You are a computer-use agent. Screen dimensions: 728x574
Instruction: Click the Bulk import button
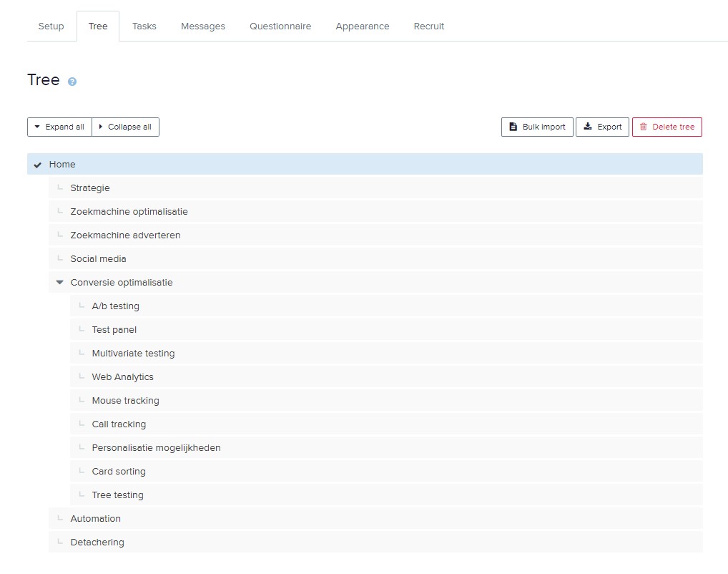(x=536, y=127)
